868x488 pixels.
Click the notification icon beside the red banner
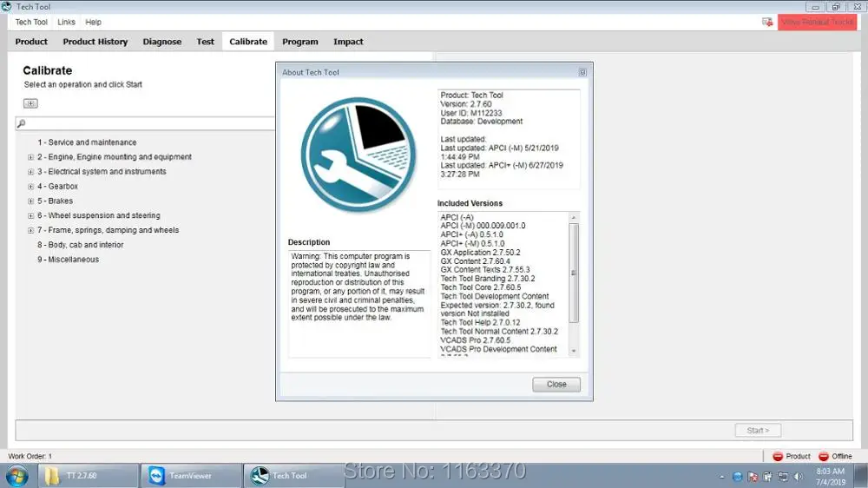pyautogui.click(x=767, y=23)
